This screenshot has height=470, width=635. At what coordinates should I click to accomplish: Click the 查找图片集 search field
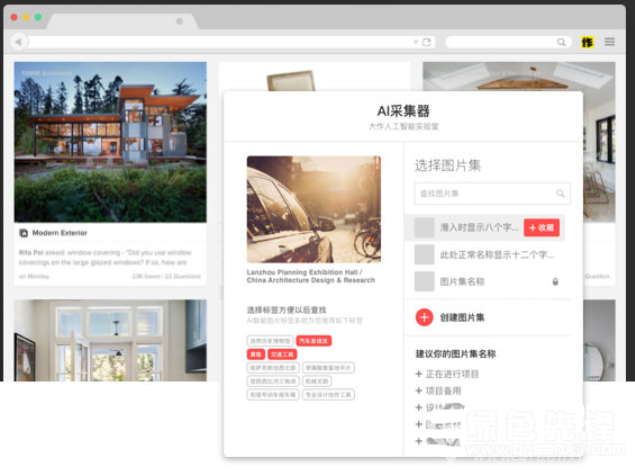492,194
